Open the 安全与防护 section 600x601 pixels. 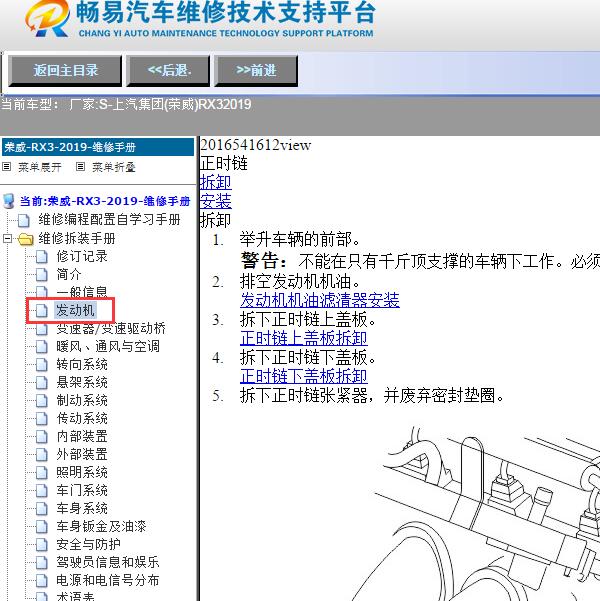pos(89,544)
